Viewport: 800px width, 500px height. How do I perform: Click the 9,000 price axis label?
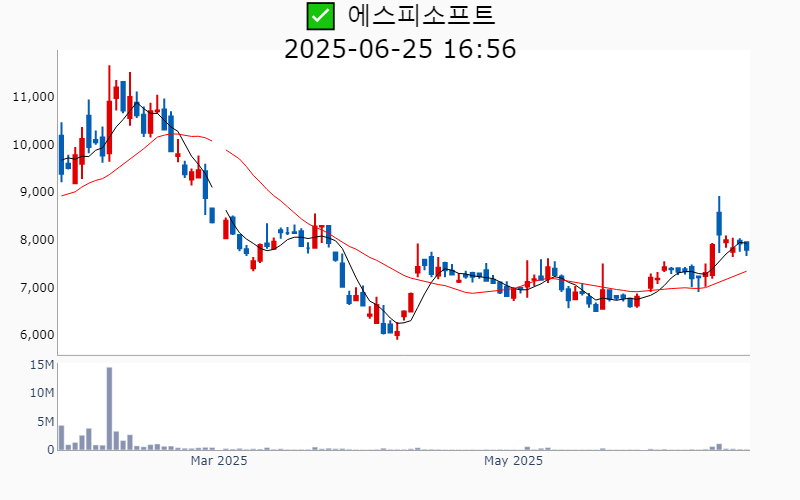tap(36, 192)
